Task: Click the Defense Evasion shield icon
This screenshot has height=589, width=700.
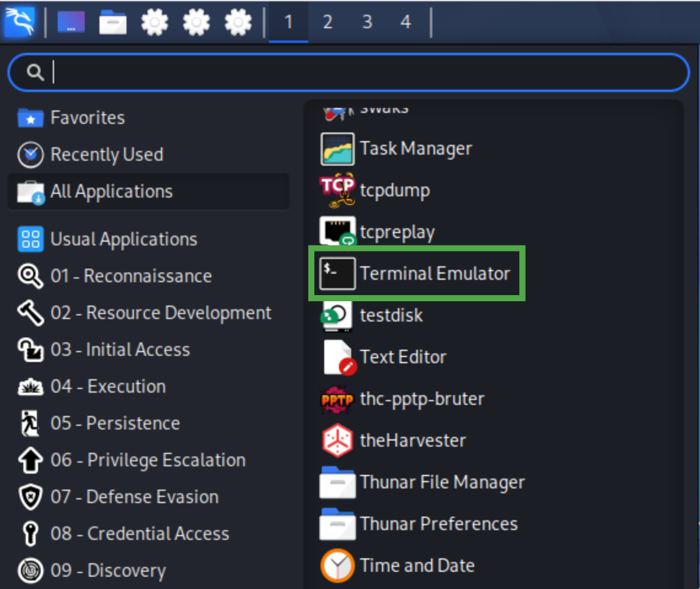Action: (x=30, y=497)
